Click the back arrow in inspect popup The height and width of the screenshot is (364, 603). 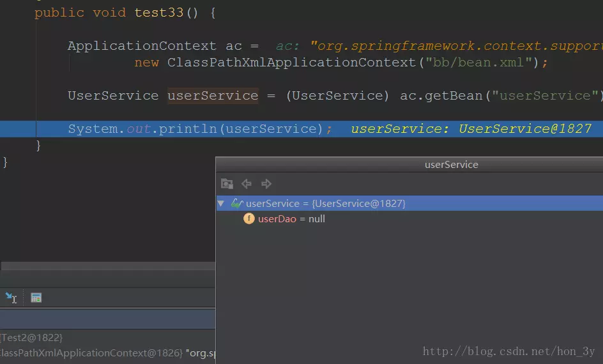tap(247, 184)
